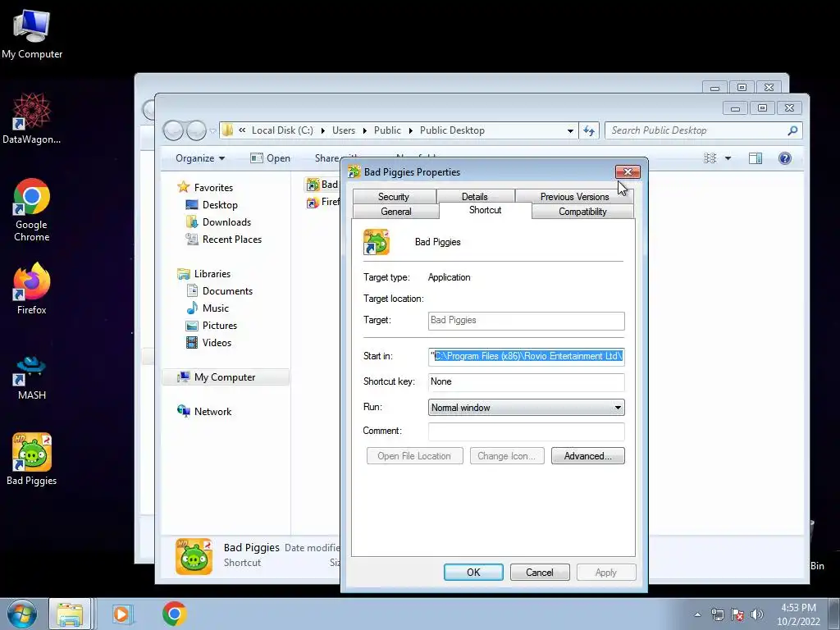The height and width of the screenshot is (630, 840).
Task: Switch to General tab
Action: click(396, 211)
